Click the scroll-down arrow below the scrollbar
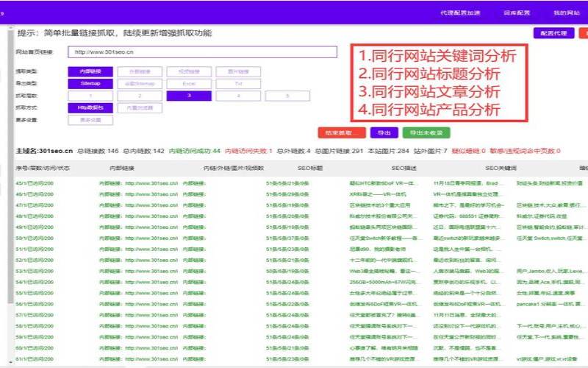This screenshot has width=588, height=368. pos(10,362)
